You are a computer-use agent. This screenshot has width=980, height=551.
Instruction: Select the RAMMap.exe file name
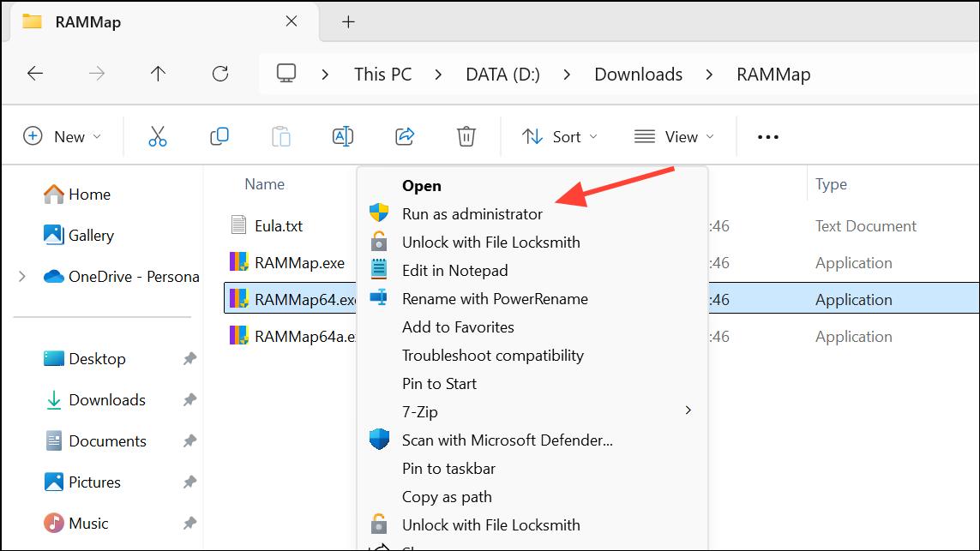click(299, 263)
